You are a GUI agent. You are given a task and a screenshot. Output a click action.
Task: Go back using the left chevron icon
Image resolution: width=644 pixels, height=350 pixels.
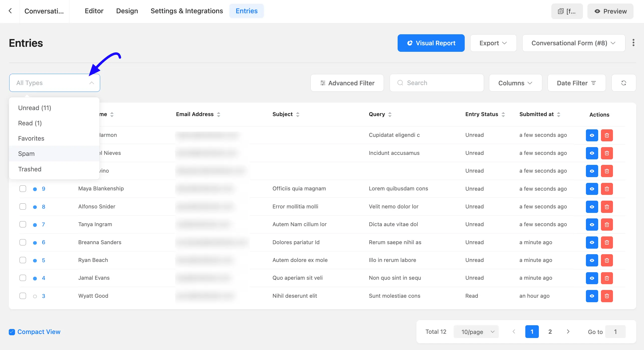(x=10, y=11)
